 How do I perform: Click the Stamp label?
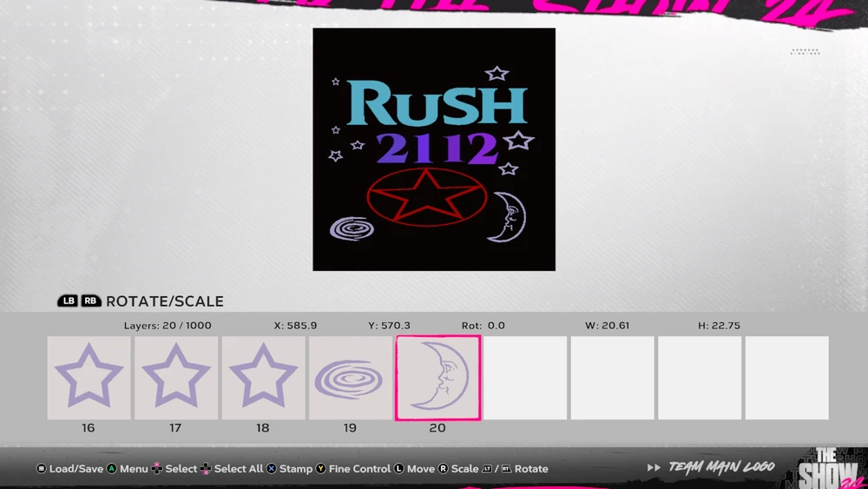point(296,468)
